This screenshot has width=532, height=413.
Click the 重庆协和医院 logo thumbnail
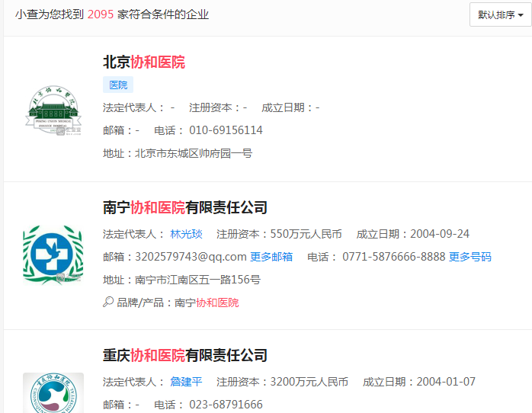53,393
